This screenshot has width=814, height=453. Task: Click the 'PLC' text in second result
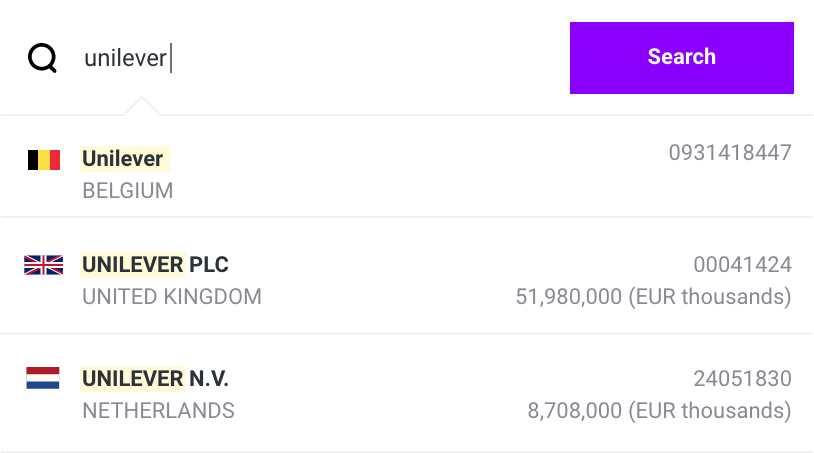[209, 265]
